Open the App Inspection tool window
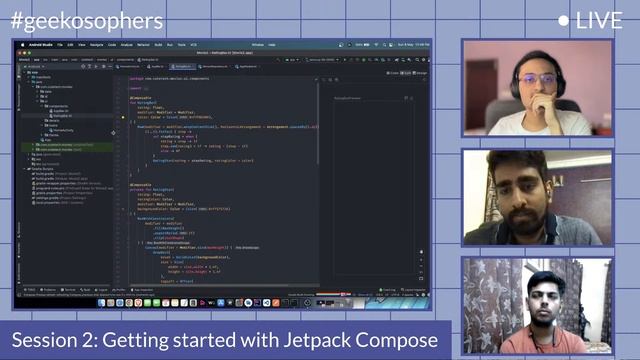 click(x=142, y=290)
